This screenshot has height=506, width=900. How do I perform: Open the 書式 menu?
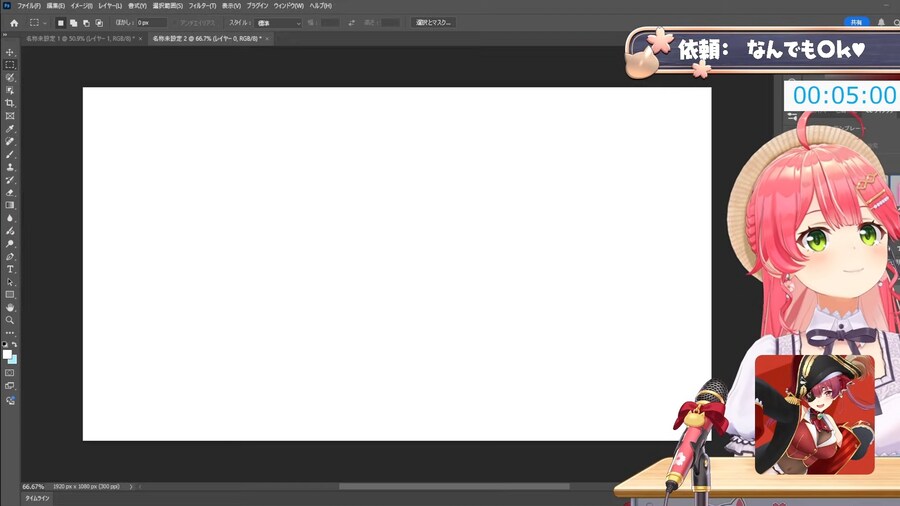pyautogui.click(x=137, y=6)
